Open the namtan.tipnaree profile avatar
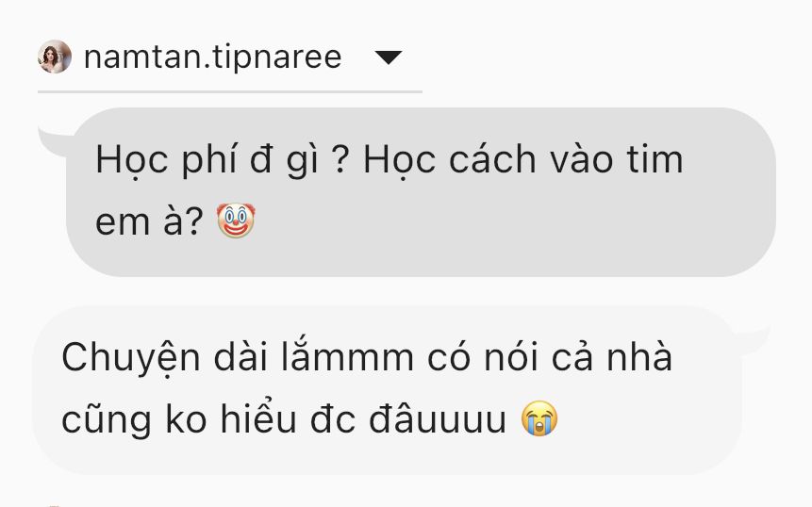Viewport: 812px width, 507px height. click(55, 57)
